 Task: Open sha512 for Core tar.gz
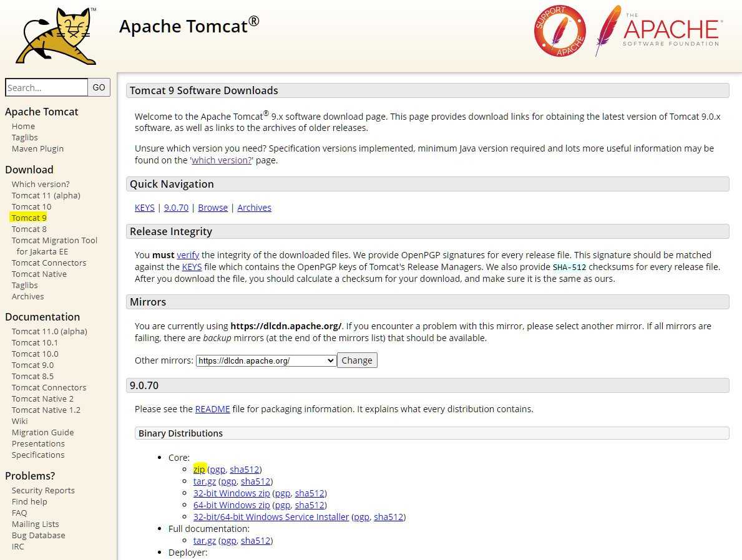pos(255,481)
